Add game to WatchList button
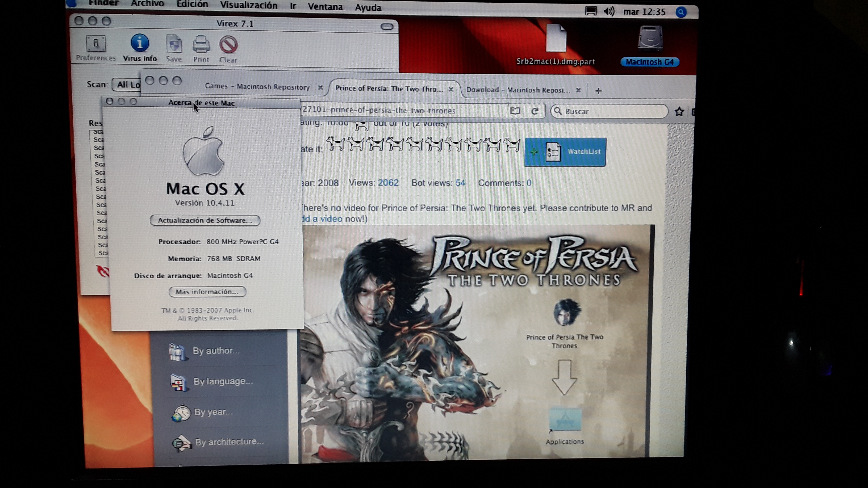Screen dimensions: 868x488 pyautogui.click(x=565, y=152)
